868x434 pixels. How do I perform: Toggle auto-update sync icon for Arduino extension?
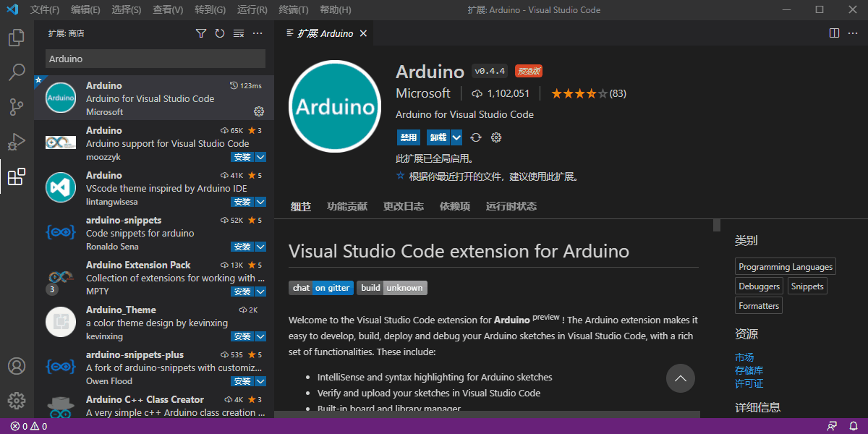point(476,137)
